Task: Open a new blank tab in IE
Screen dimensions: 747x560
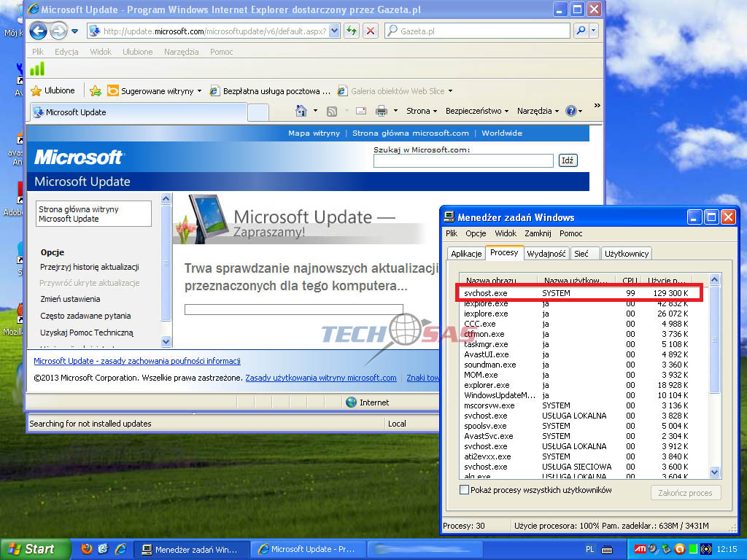Action: [258, 113]
